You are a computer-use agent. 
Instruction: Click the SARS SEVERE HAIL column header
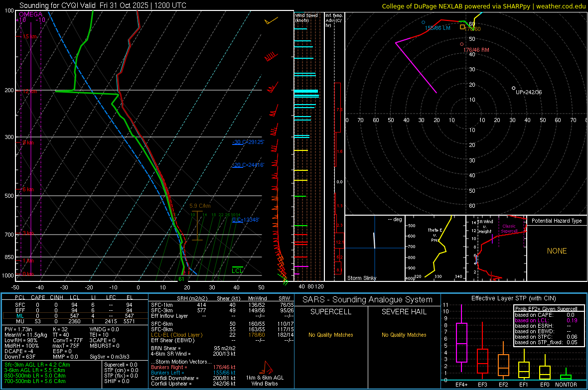tap(404, 312)
